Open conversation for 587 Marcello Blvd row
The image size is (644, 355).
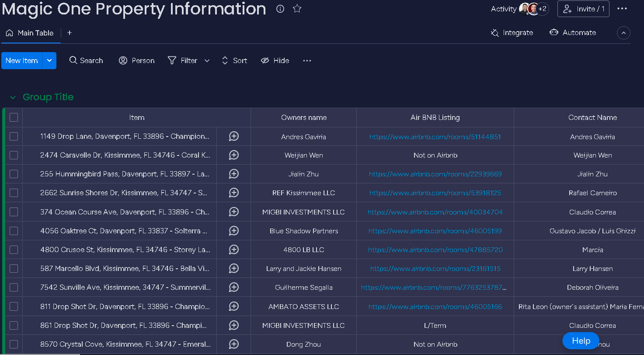click(x=234, y=269)
